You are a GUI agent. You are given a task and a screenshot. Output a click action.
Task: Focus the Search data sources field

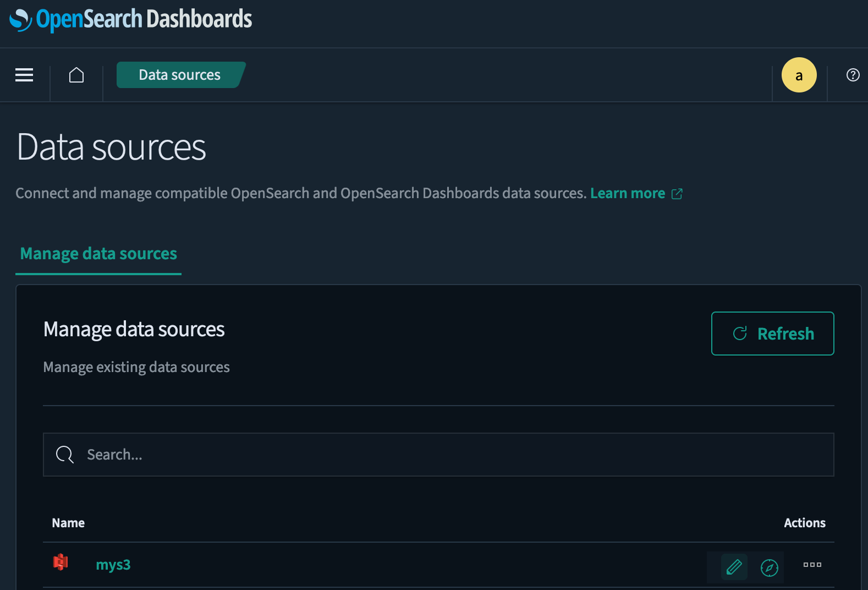[451, 455]
